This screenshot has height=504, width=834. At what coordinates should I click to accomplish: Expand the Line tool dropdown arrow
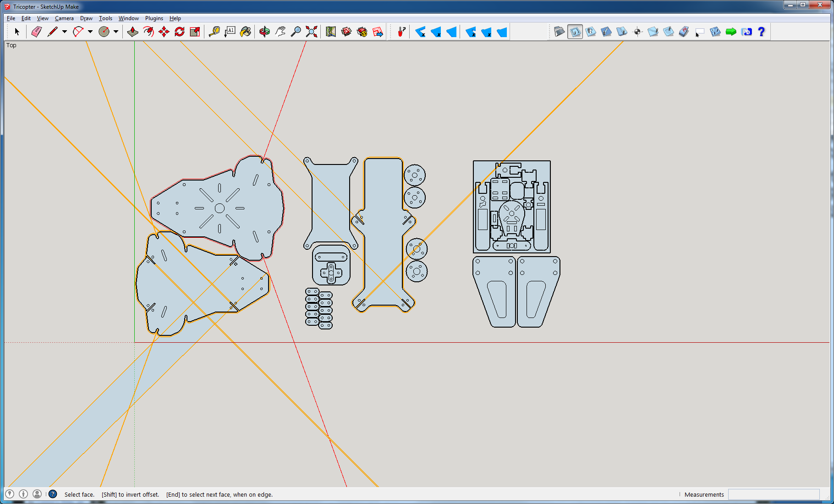pyautogui.click(x=65, y=32)
